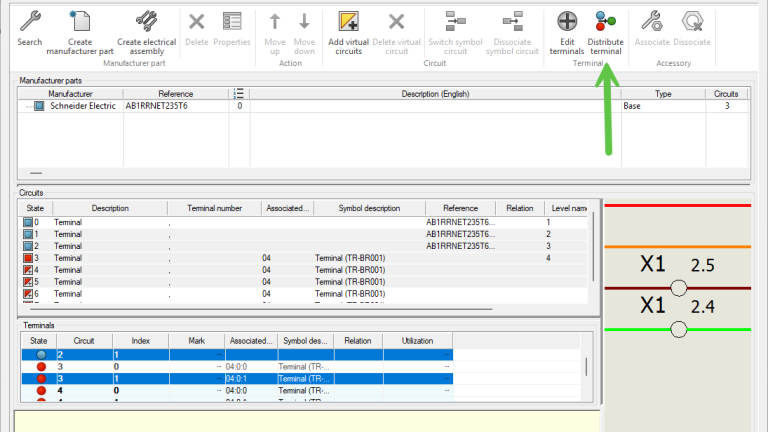
Task: Select circuit 1 state icon
Action: (x=28, y=234)
